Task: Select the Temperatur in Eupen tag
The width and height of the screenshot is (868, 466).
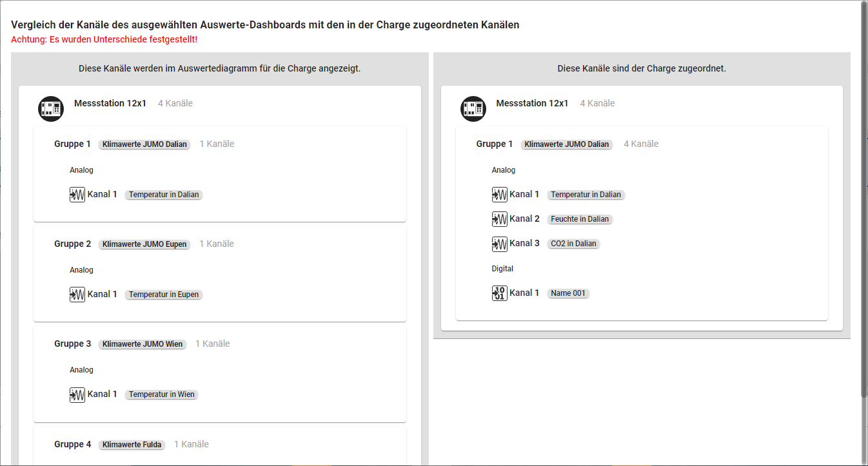Action: tap(164, 295)
